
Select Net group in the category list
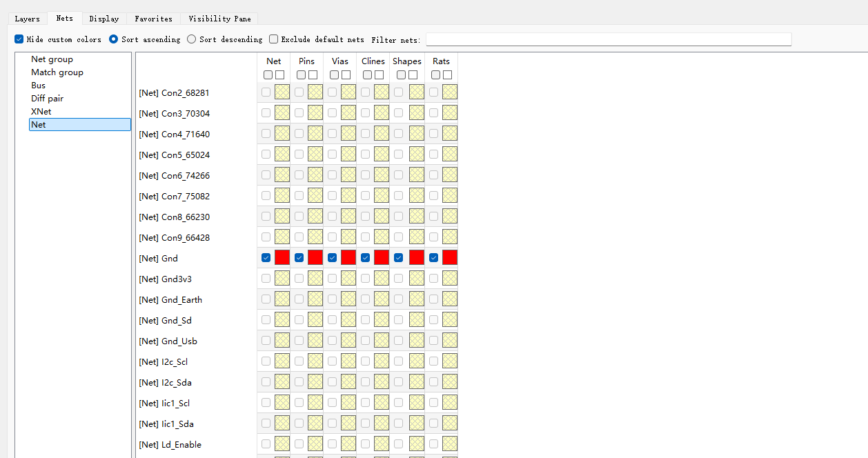point(52,59)
